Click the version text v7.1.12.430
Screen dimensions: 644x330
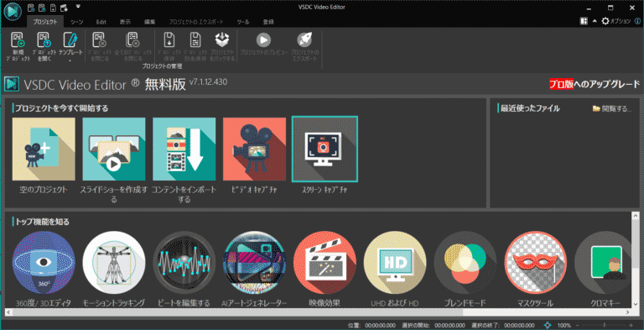click(x=208, y=82)
